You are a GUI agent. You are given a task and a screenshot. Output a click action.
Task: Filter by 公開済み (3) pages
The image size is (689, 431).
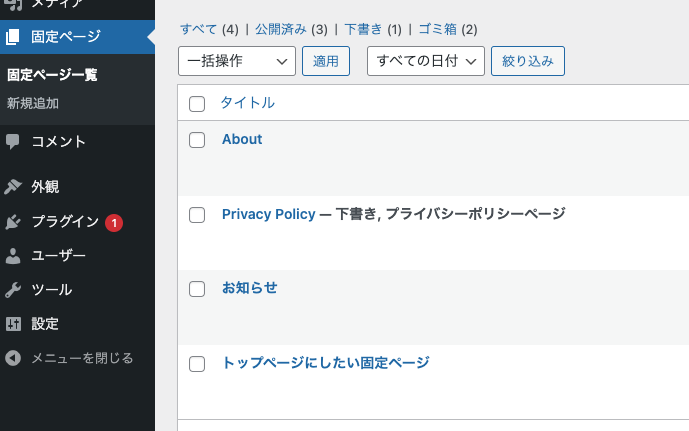coord(291,29)
